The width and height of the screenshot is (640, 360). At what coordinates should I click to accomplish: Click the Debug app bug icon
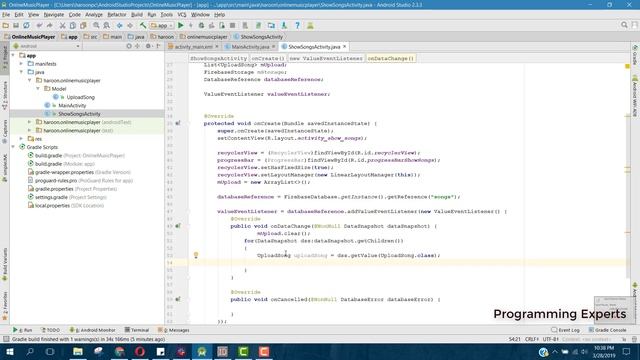tap(201, 25)
